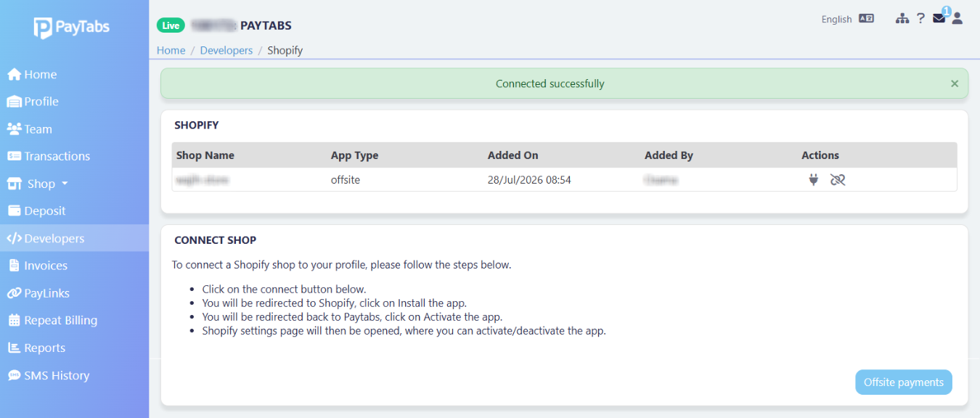
Task: Go to the Team page
Action: coord(74,129)
